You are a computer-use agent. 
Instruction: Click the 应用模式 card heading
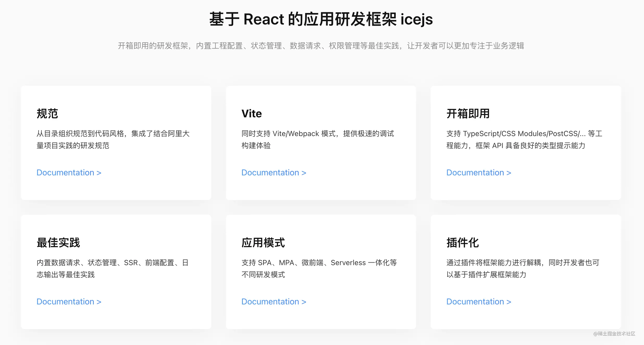click(263, 243)
